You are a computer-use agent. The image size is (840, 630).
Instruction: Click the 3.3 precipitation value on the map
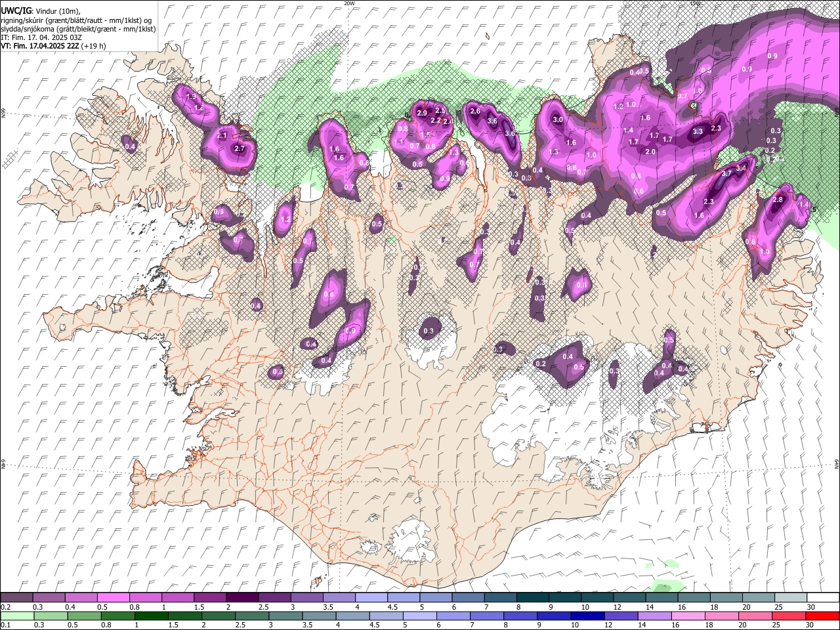point(698,132)
